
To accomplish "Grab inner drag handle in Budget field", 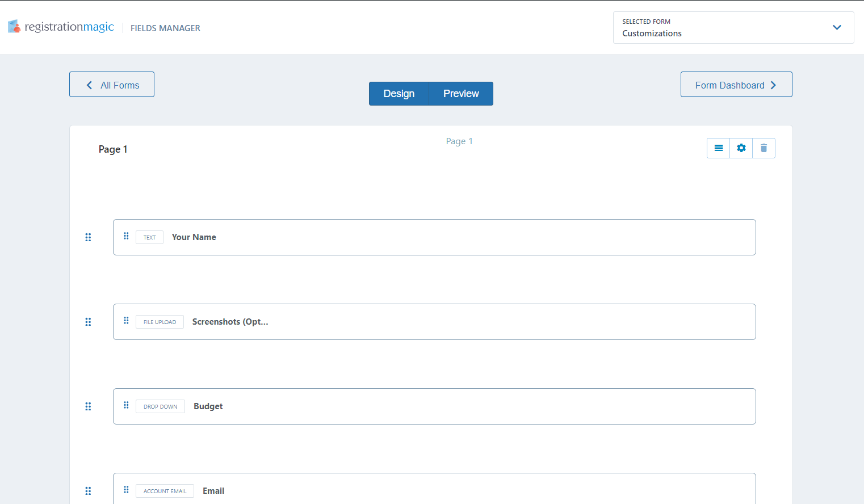I will click(126, 405).
